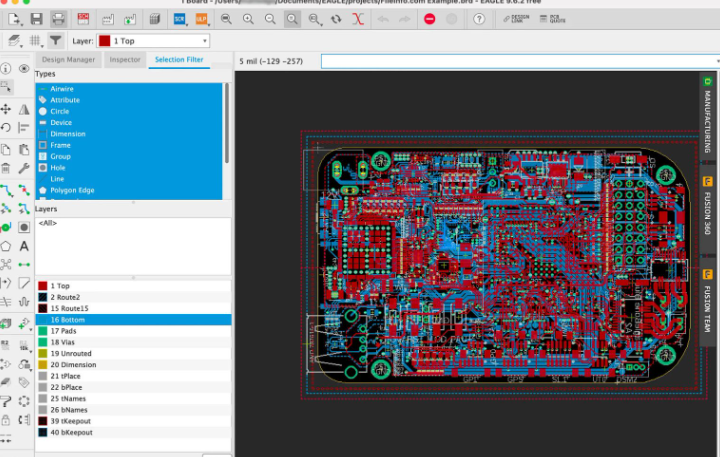Click the Zoom to fit icon
The image size is (720, 457).
(226, 19)
